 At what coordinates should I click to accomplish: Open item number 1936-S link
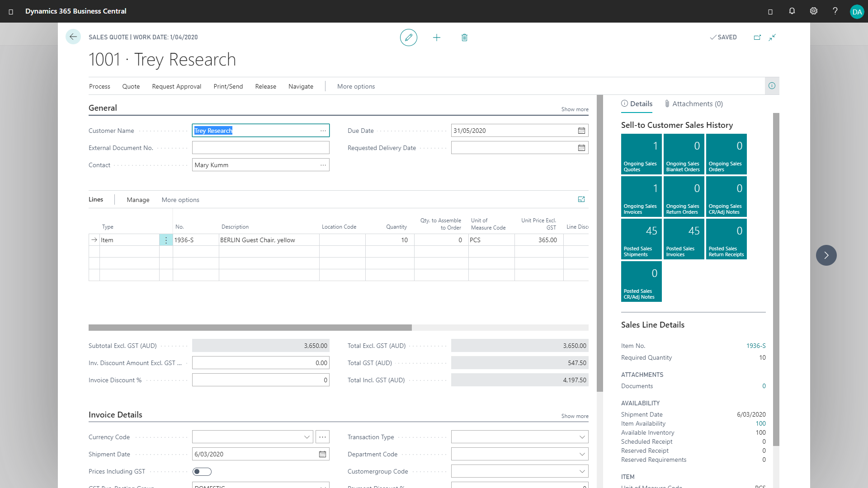(755, 346)
